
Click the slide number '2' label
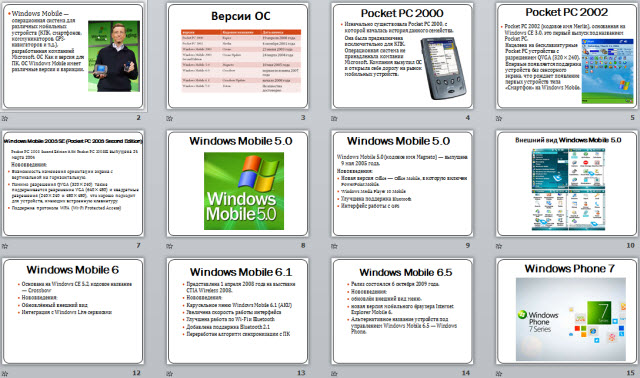[138, 118]
